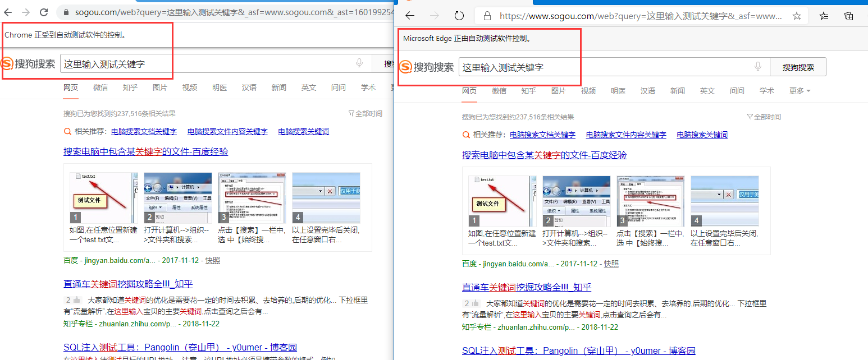This screenshot has height=360, width=868.
Task: Expand the 更多 menu in Edge
Action: [x=800, y=91]
